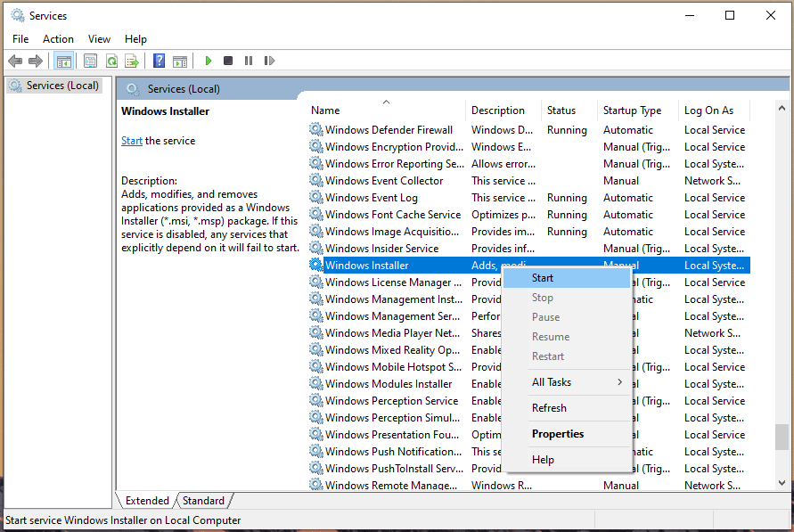This screenshot has width=794, height=532.
Task: Switch to the Standard tab
Action: tap(203, 501)
